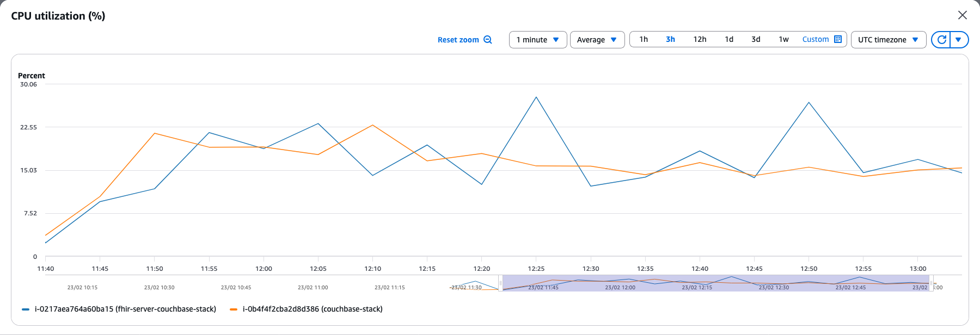Select the 12h time range
This screenshot has height=335, width=980.
(x=700, y=39)
